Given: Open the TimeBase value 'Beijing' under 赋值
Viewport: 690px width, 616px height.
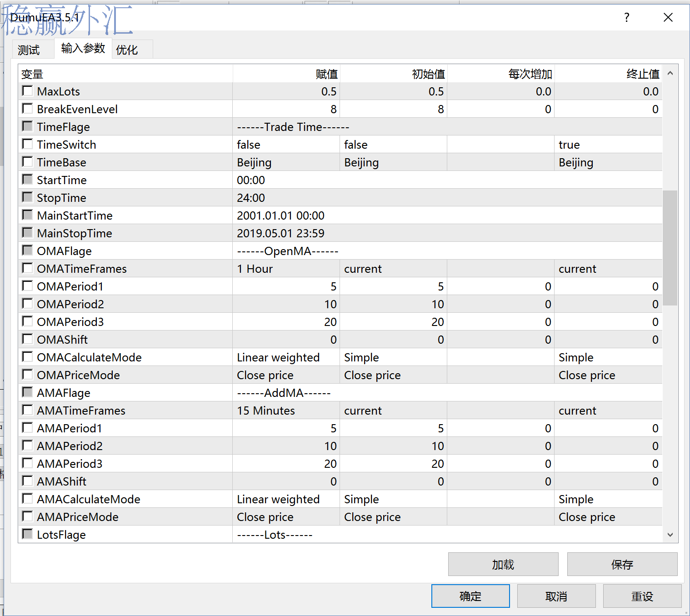Looking at the screenshot, I should click(286, 162).
